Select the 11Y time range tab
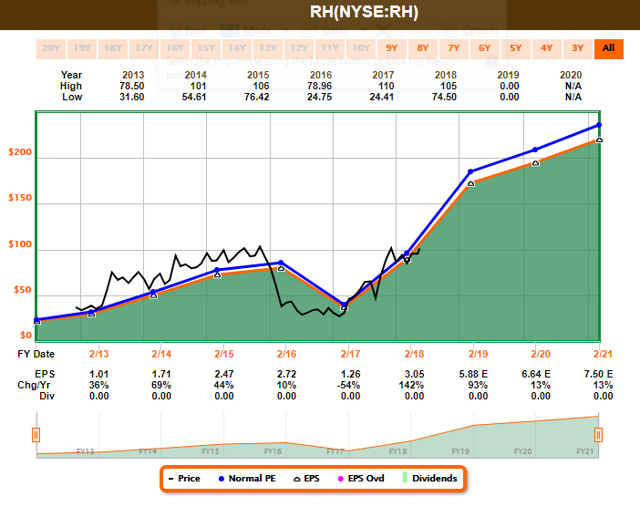The width and height of the screenshot is (640, 507). 330,49
